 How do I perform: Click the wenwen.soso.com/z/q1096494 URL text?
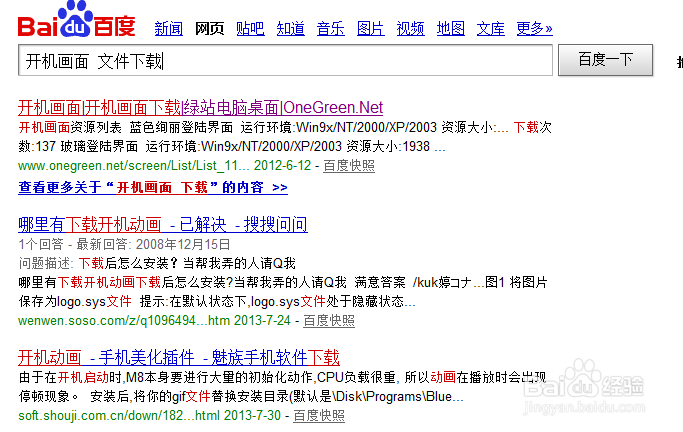(124, 321)
